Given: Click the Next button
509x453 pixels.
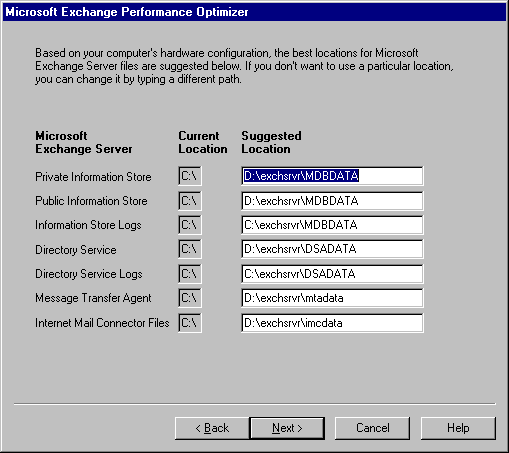Looking at the screenshot, I should click(x=287, y=428).
